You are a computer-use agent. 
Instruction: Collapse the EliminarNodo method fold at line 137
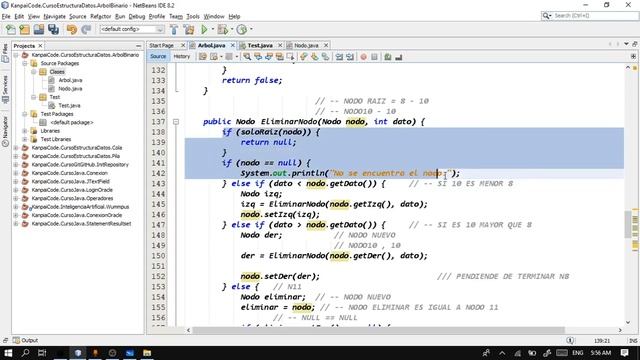(176, 122)
